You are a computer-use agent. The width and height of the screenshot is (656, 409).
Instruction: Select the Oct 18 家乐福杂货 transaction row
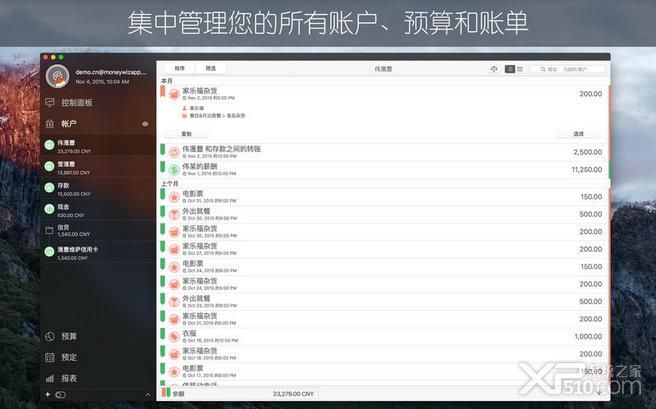[383, 354]
